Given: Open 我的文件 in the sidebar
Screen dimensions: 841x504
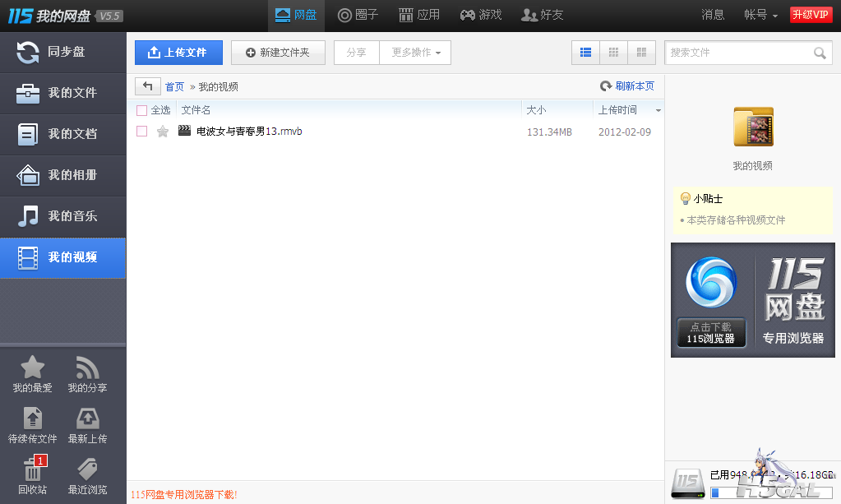Looking at the screenshot, I should (x=62, y=93).
